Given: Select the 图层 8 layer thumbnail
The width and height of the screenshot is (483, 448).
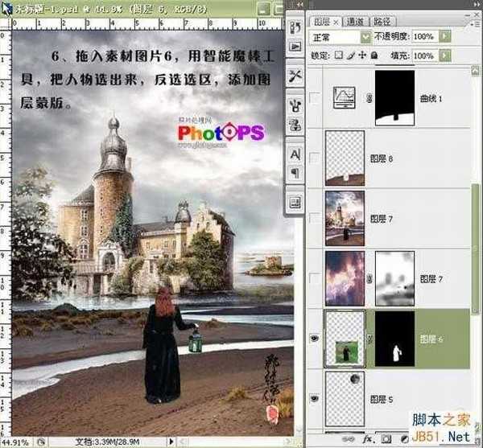Looking at the screenshot, I should coord(345,158).
